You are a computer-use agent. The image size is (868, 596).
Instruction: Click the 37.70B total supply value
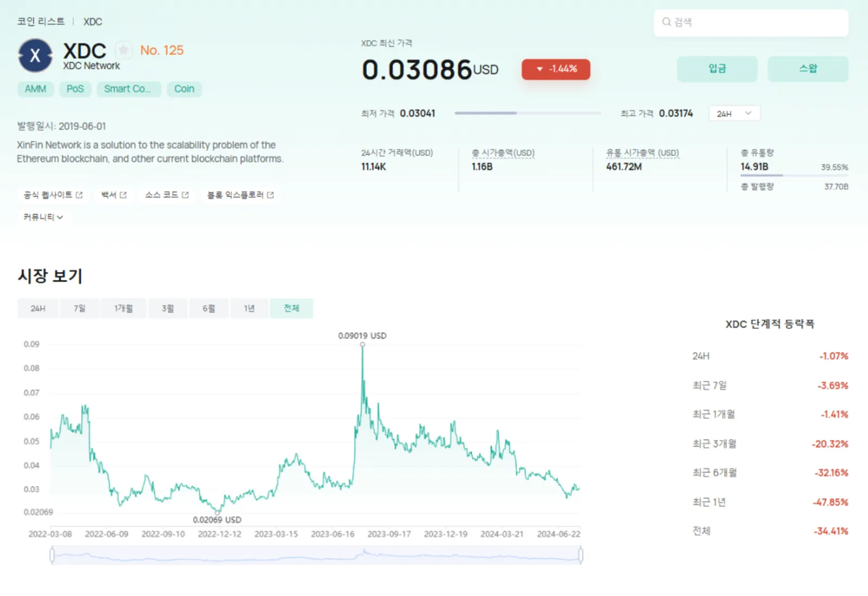pyautogui.click(x=836, y=187)
